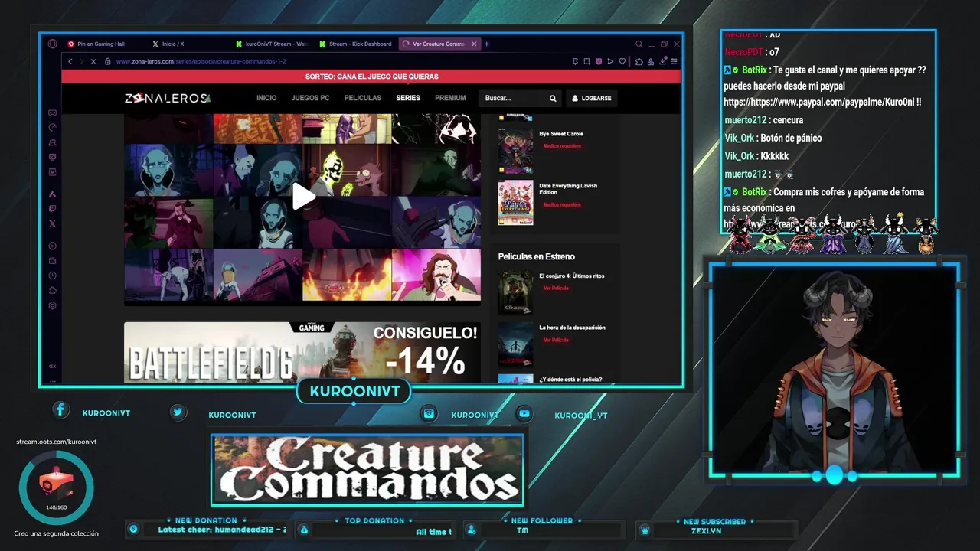
Task: Click the pin icon in address bar
Action: pos(575,61)
